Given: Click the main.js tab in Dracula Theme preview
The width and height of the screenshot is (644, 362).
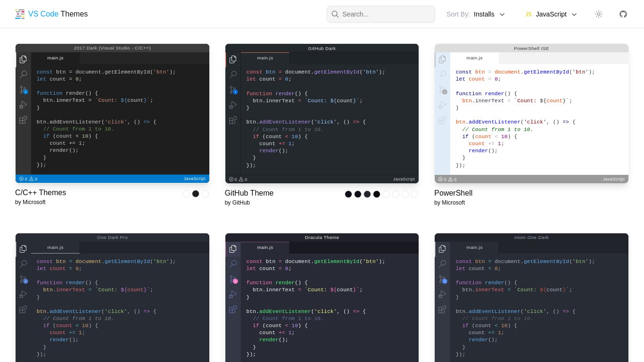Looking at the screenshot, I should pyautogui.click(x=265, y=247).
